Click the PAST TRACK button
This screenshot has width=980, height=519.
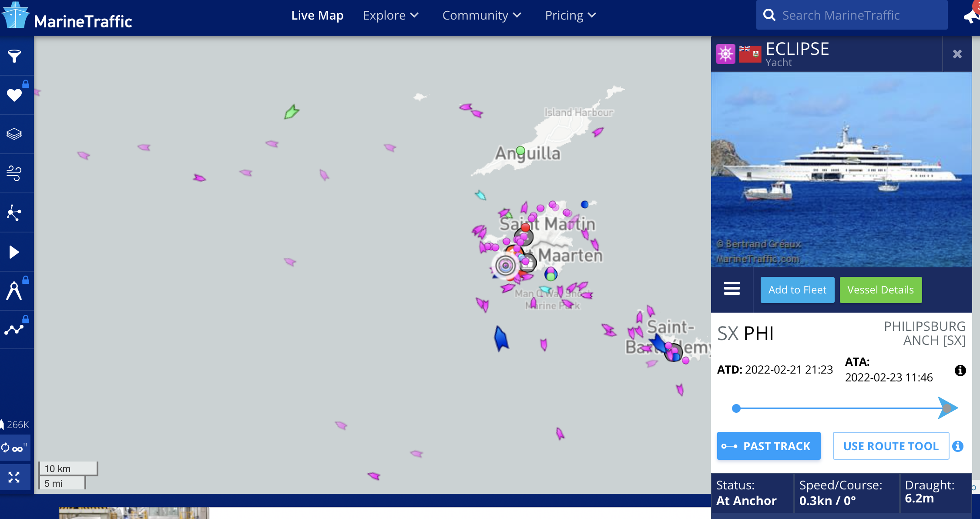[769, 446]
